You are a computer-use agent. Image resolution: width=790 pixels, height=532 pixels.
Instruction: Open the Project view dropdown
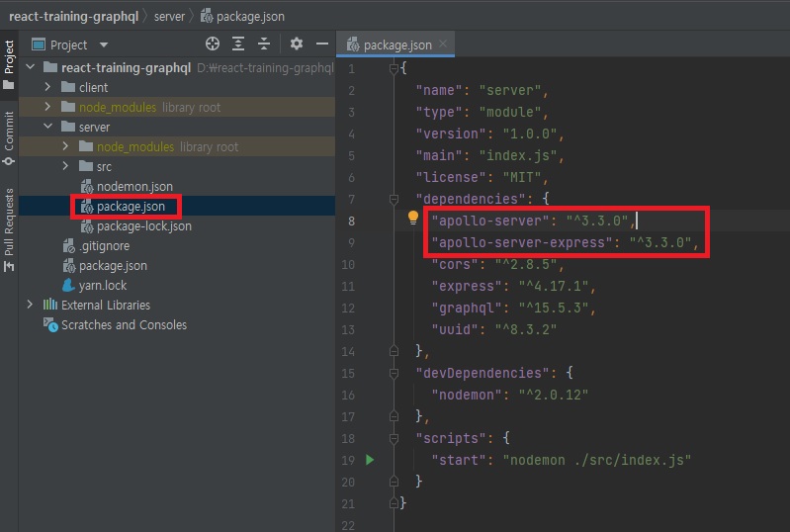coord(104,45)
